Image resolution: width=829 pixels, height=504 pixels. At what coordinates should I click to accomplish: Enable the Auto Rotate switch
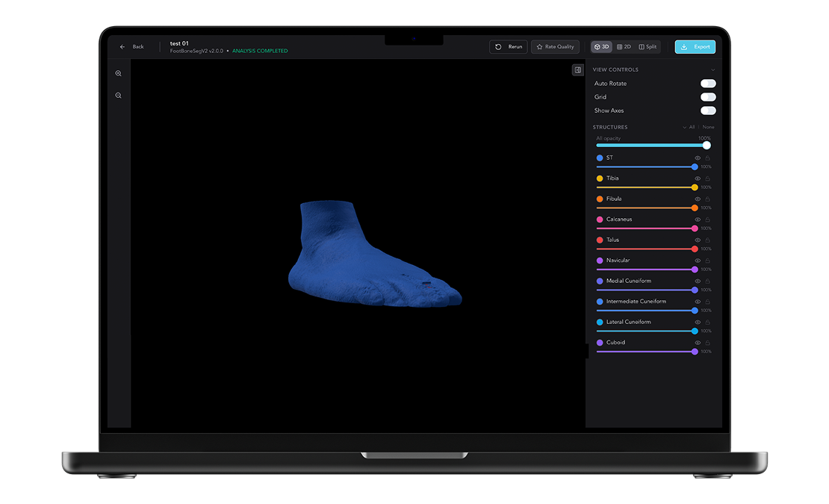click(708, 84)
